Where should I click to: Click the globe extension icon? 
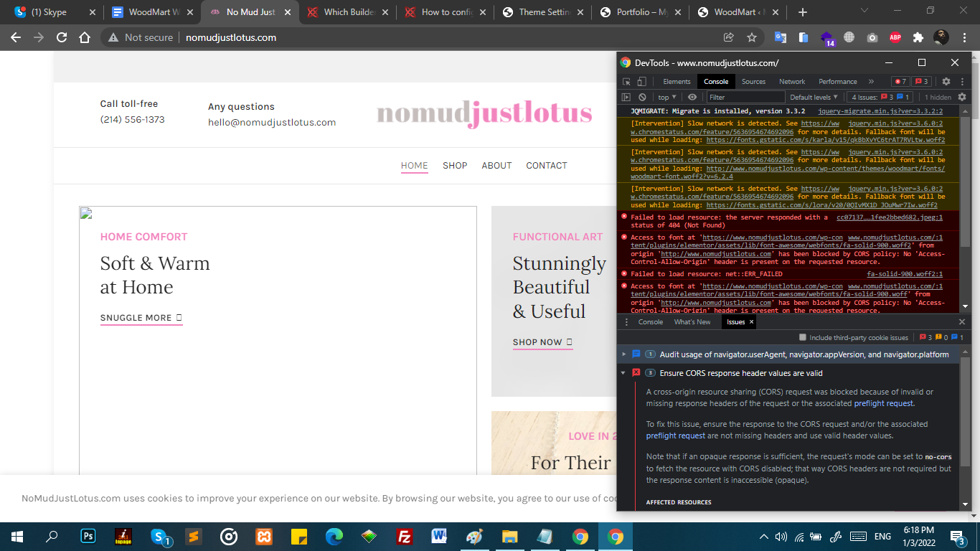click(849, 37)
